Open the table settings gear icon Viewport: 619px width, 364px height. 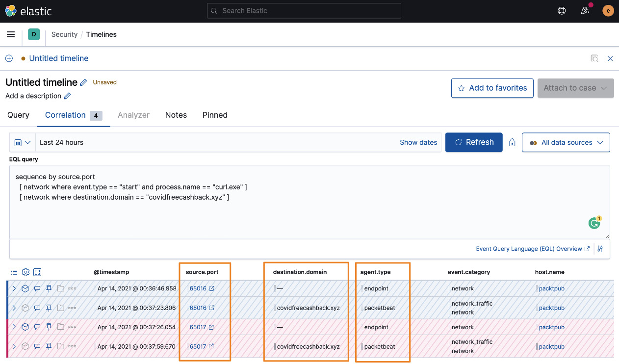click(x=26, y=272)
